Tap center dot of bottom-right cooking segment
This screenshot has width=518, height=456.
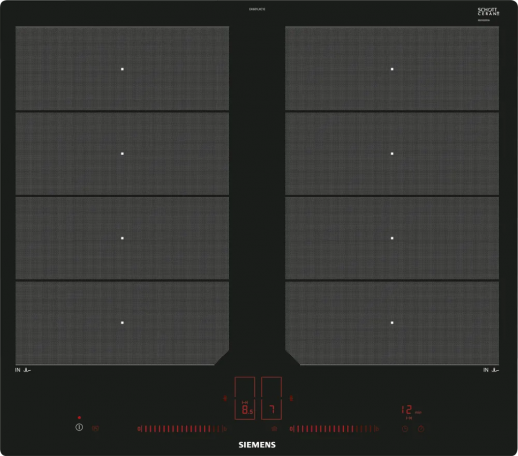(x=392, y=323)
